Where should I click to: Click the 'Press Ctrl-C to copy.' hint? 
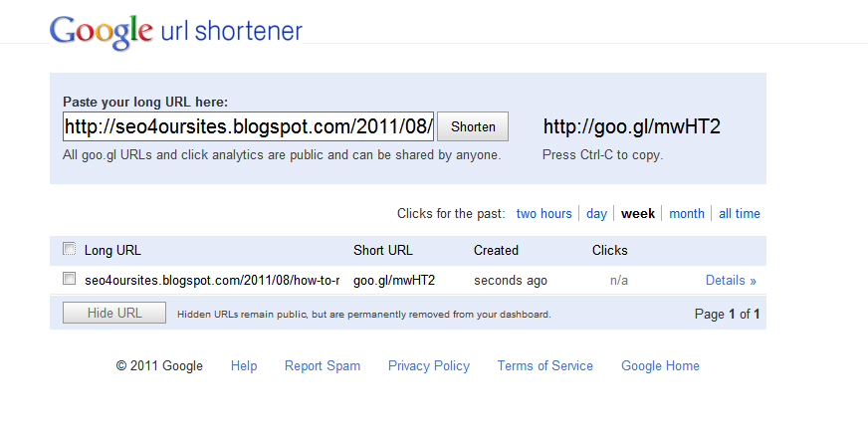tap(602, 155)
